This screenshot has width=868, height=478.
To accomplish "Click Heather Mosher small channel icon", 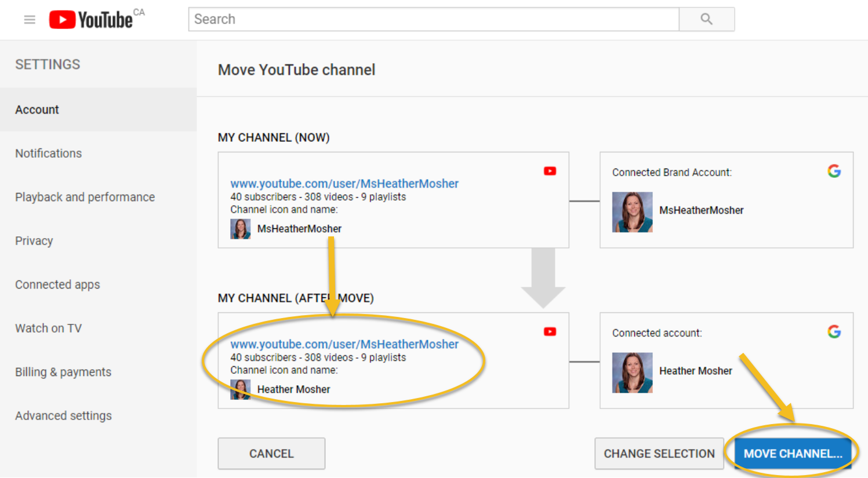I will click(241, 389).
